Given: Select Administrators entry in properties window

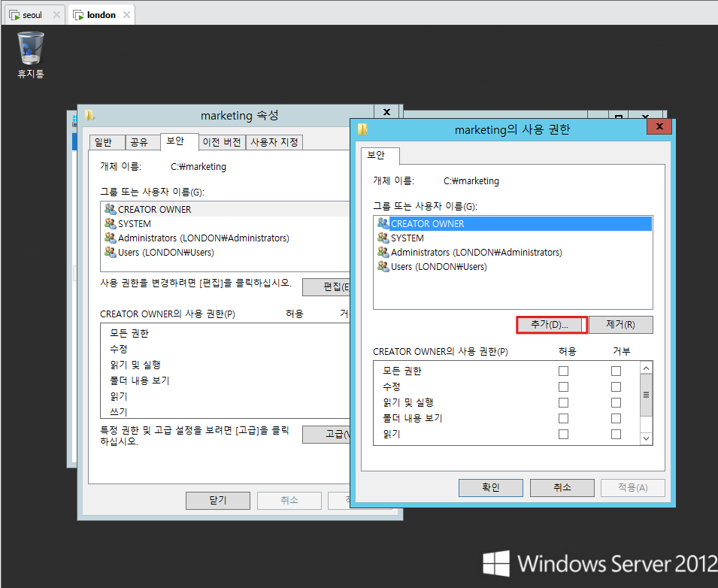Looking at the screenshot, I should 226,238.
